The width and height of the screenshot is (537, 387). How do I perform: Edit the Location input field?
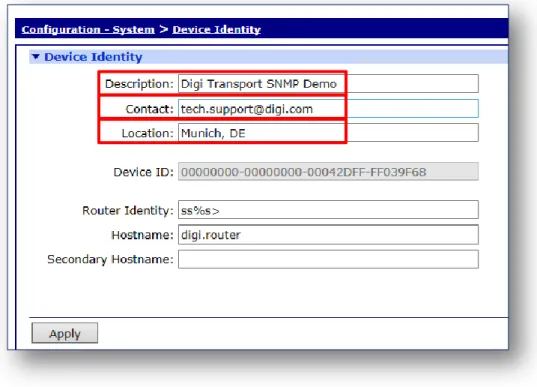[328, 133]
